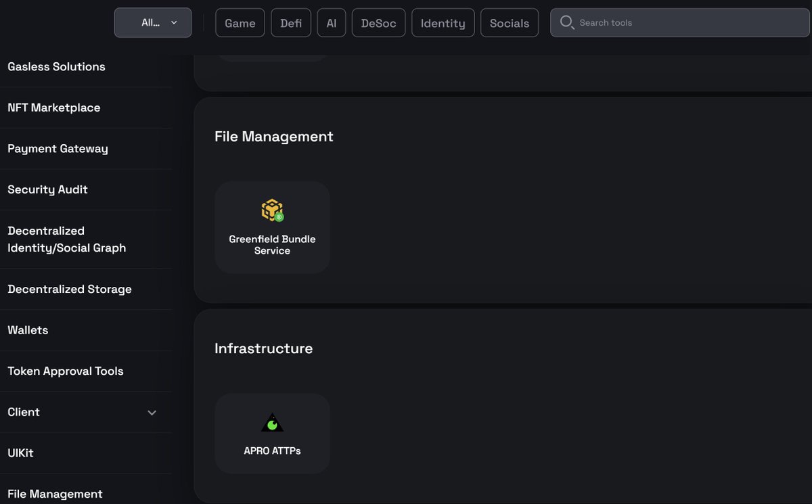Viewport: 812px width, 504px height.
Task: Filter tools by Game tag
Action: [240, 23]
